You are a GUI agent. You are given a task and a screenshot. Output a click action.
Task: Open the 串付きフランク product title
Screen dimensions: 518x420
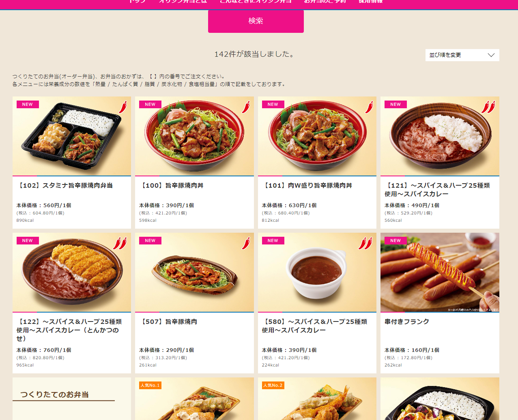(x=407, y=321)
